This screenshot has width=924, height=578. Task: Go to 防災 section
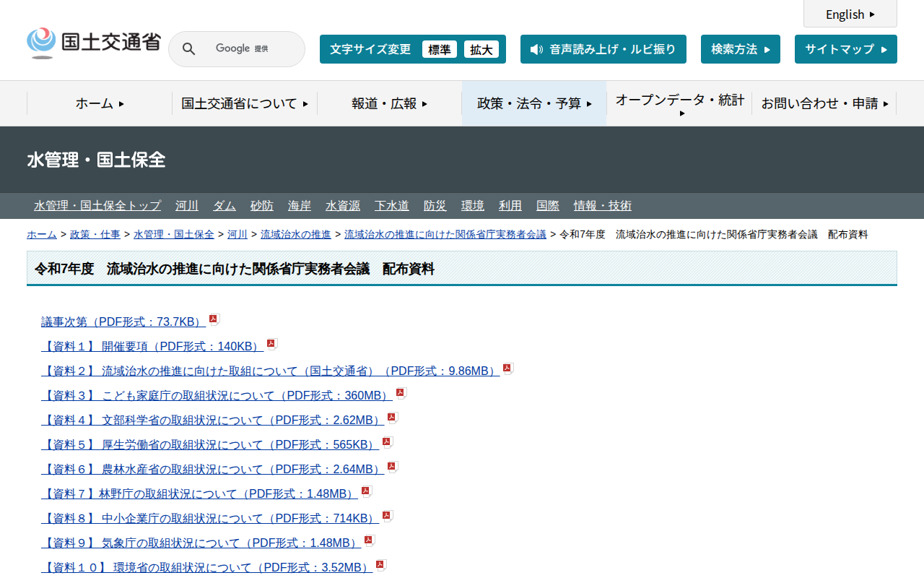click(435, 206)
